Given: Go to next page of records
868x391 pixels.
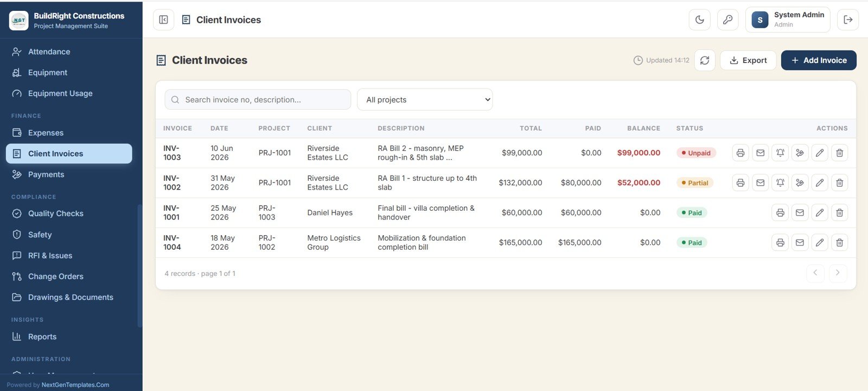Looking at the screenshot, I should click(838, 273).
